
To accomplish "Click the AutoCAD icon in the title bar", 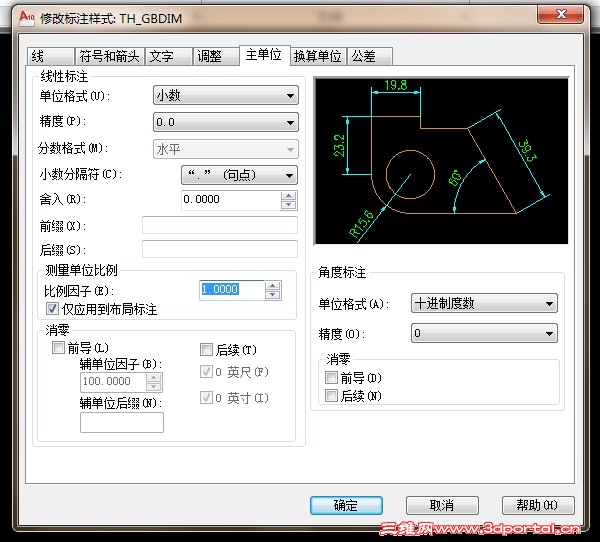I will [27, 18].
